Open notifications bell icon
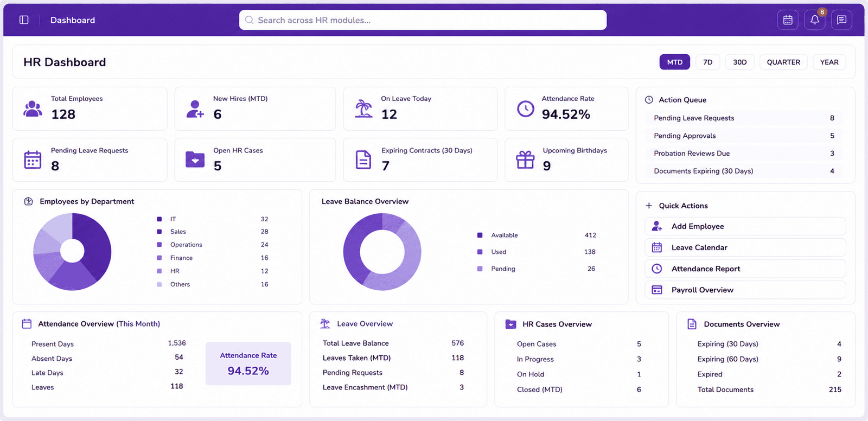This screenshot has height=421, width=868. pos(815,20)
